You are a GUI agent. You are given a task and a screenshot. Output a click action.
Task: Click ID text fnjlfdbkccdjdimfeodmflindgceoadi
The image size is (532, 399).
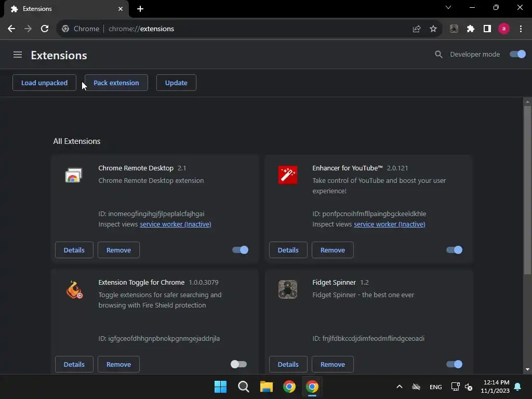[373, 338]
